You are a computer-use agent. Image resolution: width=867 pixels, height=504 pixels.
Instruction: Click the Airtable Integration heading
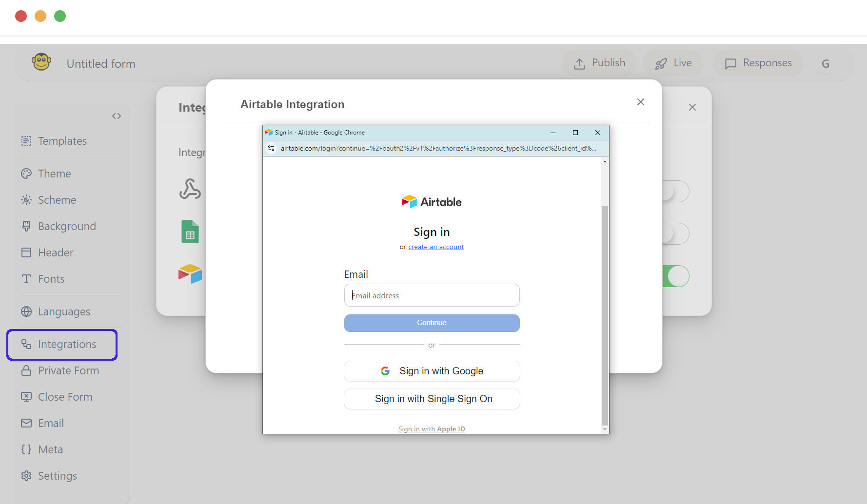point(293,104)
